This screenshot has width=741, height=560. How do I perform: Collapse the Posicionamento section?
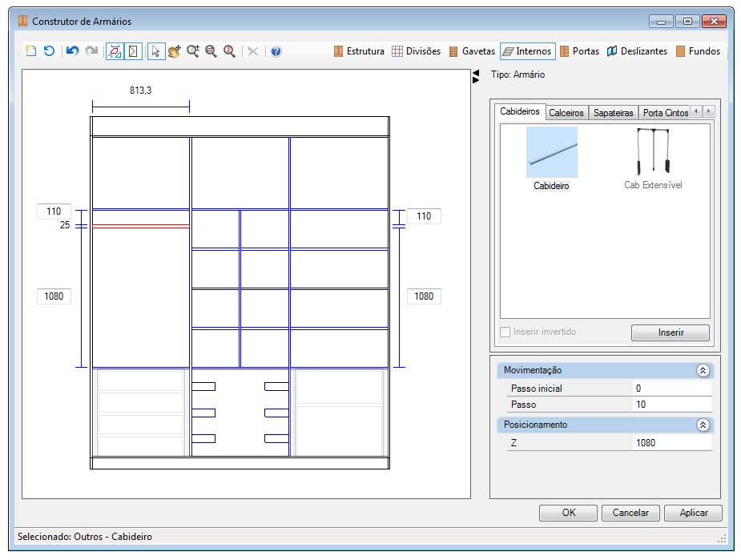click(703, 425)
